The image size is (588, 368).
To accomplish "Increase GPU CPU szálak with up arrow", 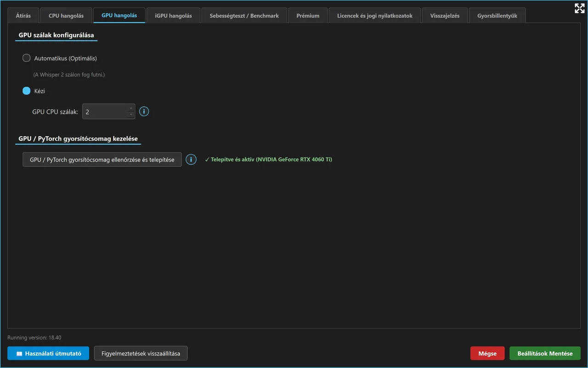I will 131,108.
